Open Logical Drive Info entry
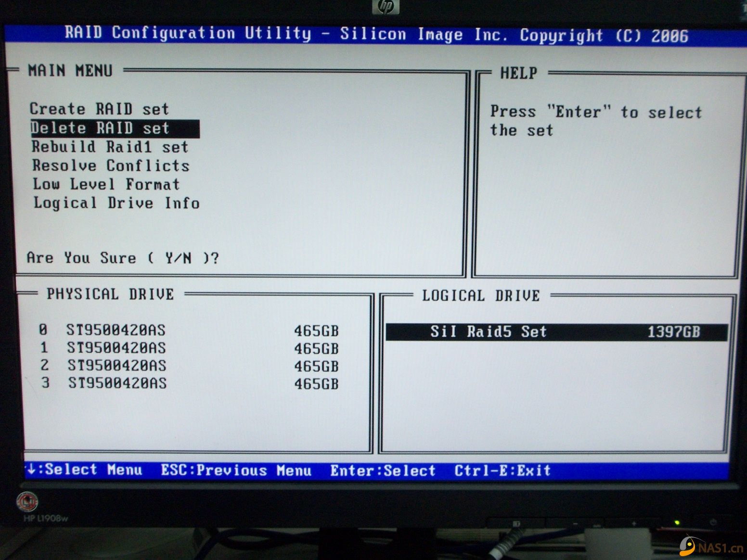The width and height of the screenshot is (747, 560). pyautogui.click(x=116, y=203)
